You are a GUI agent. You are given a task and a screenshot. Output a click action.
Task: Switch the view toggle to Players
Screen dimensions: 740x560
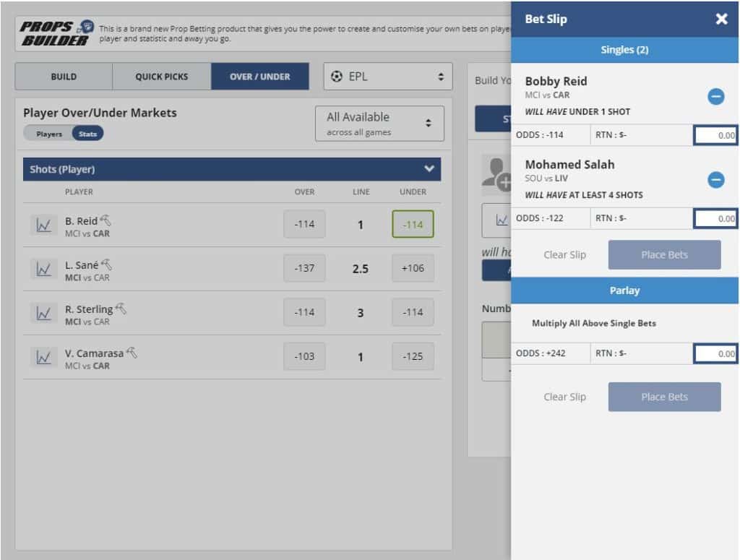click(49, 134)
